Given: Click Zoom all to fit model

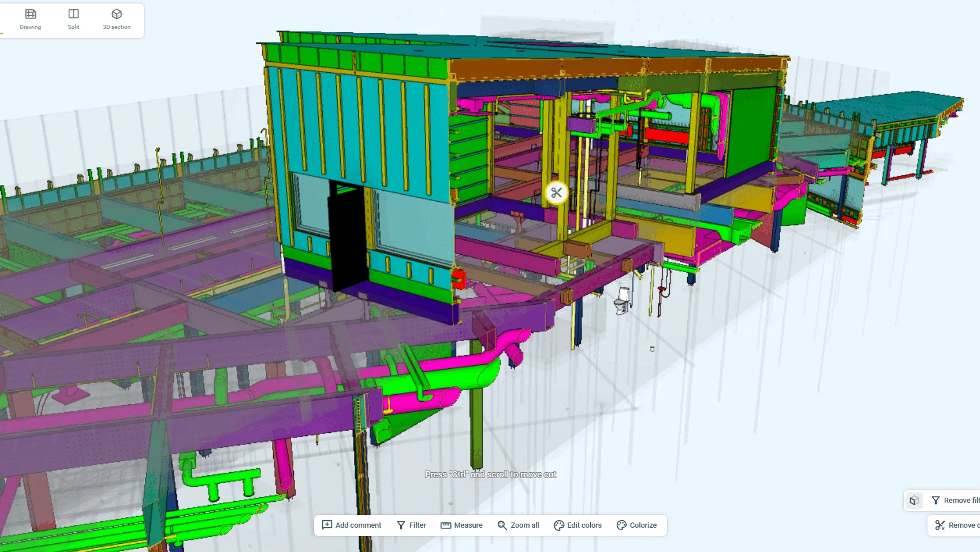Looking at the screenshot, I should pos(518,525).
